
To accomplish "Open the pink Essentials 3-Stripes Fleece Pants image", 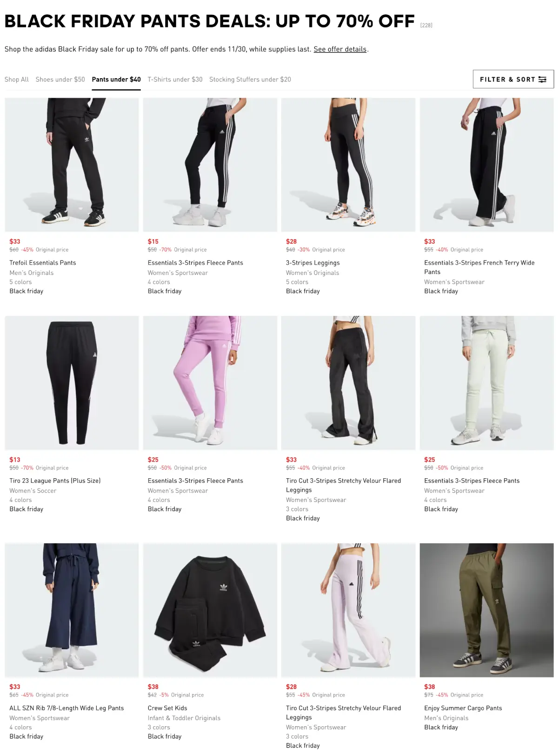I will 210,383.
